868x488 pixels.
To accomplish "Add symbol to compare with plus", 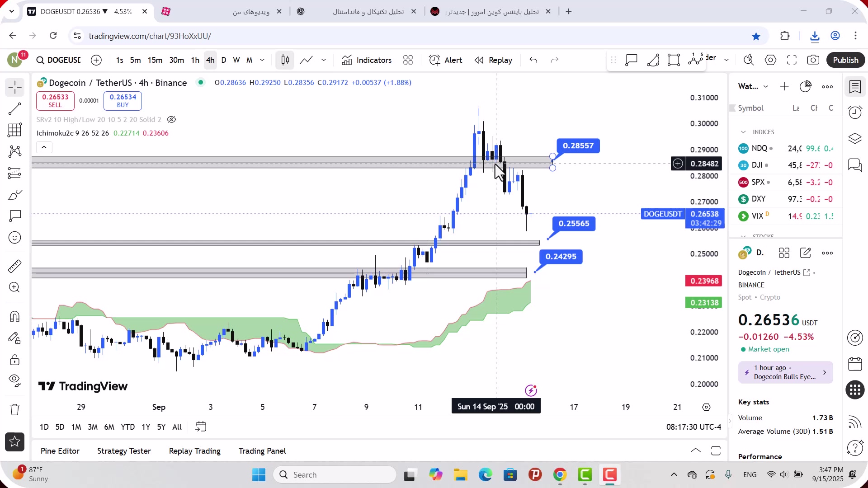I will tap(96, 60).
